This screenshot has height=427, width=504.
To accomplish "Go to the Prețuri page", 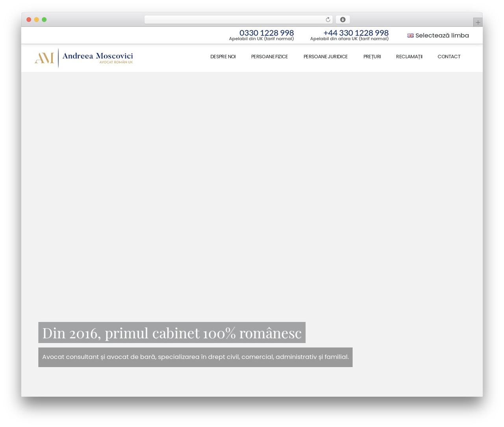I will pyautogui.click(x=372, y=57).
